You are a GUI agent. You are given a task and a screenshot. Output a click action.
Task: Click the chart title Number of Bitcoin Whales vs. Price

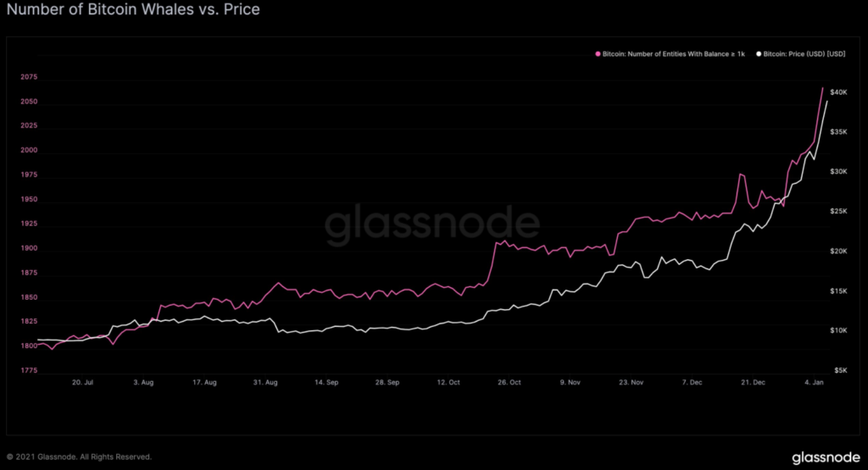131,10
